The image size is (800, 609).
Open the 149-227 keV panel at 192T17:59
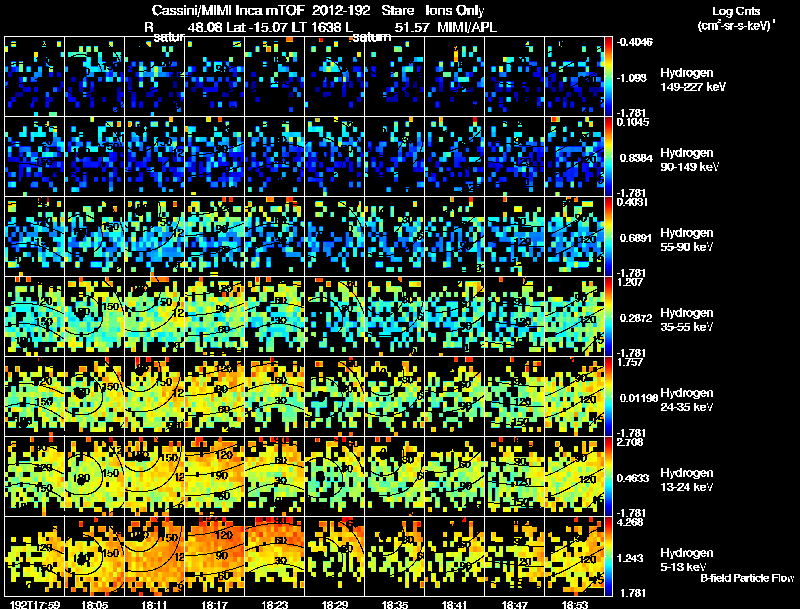point(35,77)
